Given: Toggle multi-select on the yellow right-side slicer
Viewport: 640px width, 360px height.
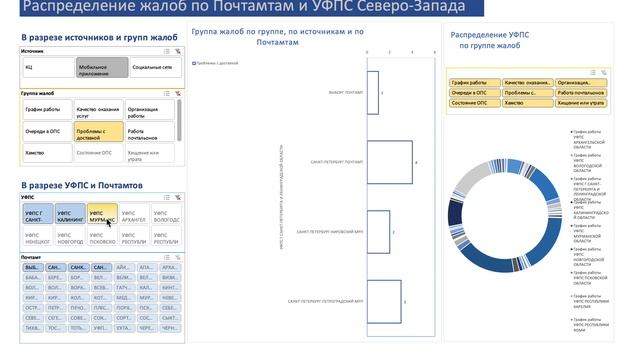Looking at the screenshot, I should click(593, 73).
